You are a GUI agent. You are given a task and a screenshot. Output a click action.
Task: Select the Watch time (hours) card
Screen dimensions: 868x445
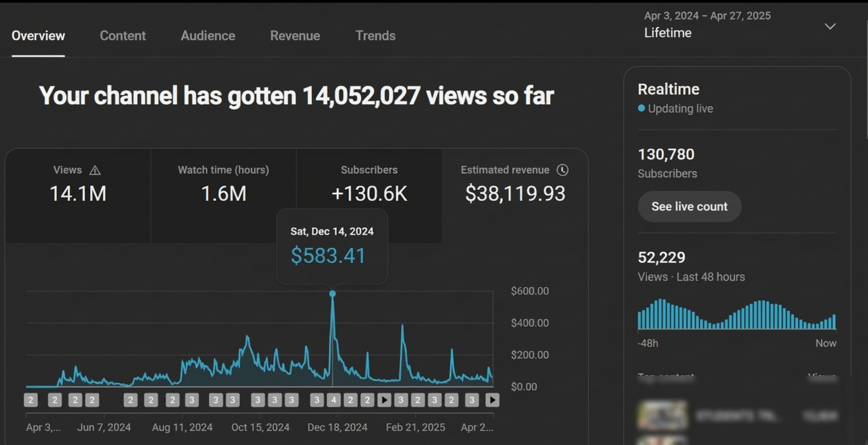pos(224,196)
